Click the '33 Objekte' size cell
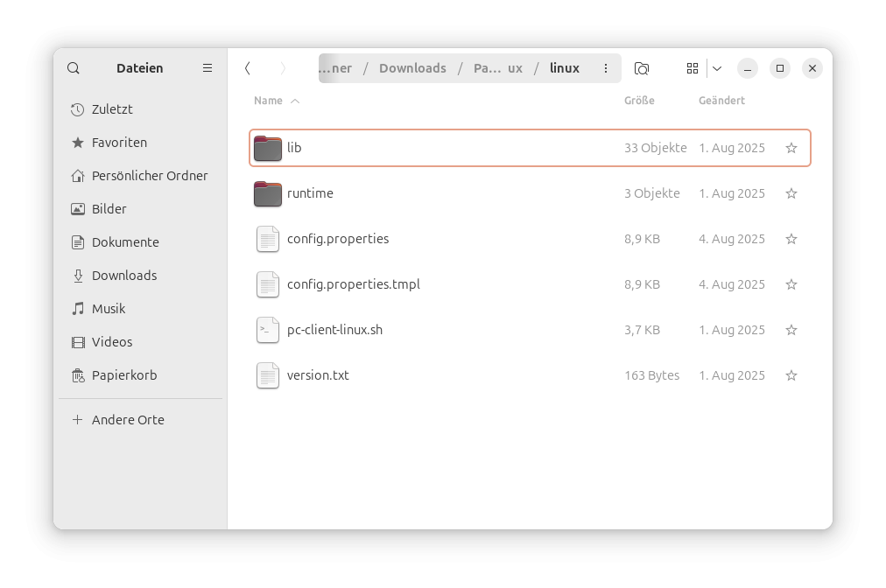Viewport: 886px width, 588px height. [x=656, y=148]
